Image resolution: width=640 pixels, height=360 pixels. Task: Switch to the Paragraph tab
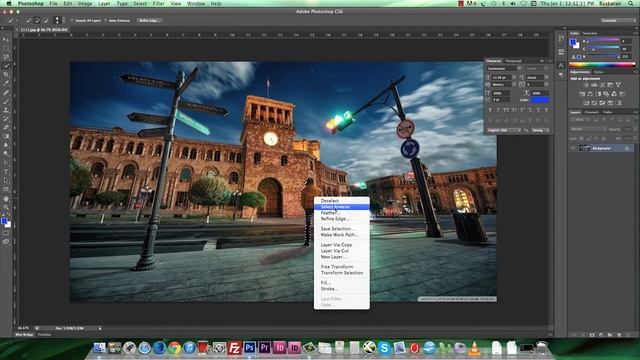[513, 61]
